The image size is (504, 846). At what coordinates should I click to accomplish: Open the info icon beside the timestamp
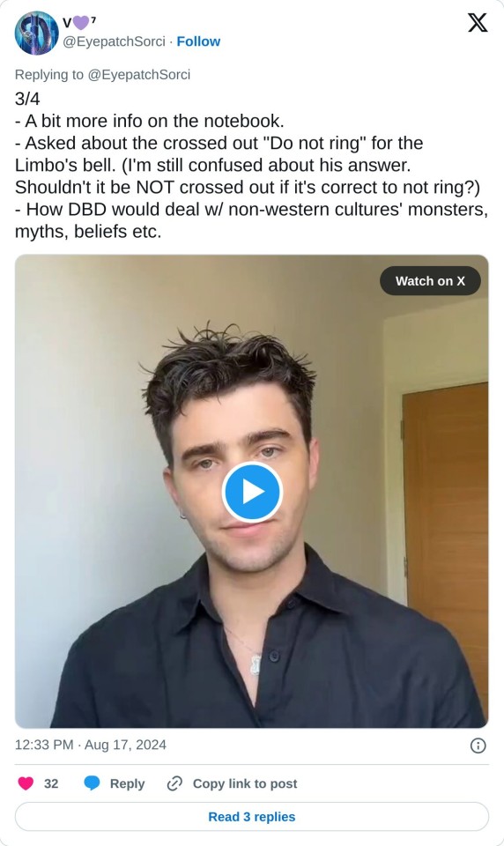478,746
